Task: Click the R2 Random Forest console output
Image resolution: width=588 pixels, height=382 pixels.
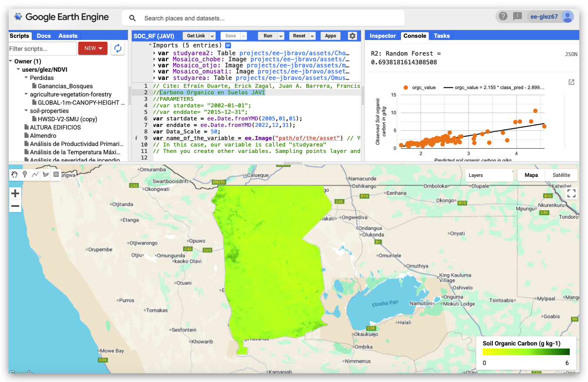Action: point(406,58)
